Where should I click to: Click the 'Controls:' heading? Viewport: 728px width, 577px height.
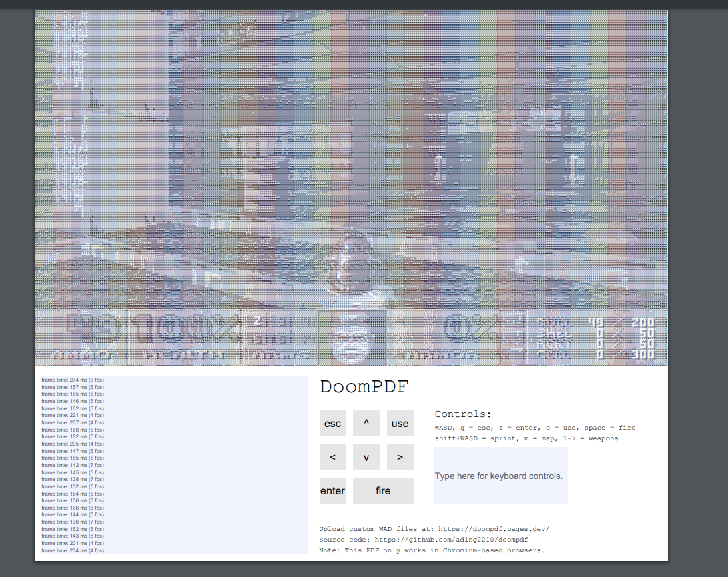tap(463, 414)
